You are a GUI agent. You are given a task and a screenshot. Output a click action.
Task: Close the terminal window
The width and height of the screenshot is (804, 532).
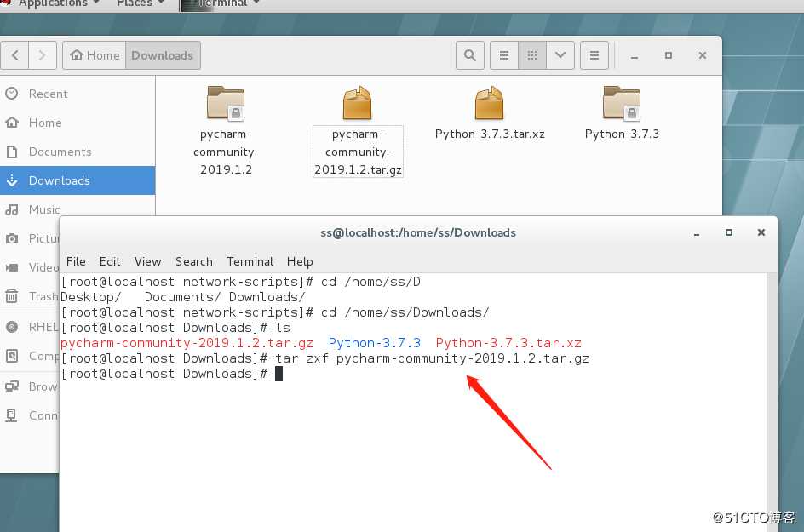tap(761, 232)
